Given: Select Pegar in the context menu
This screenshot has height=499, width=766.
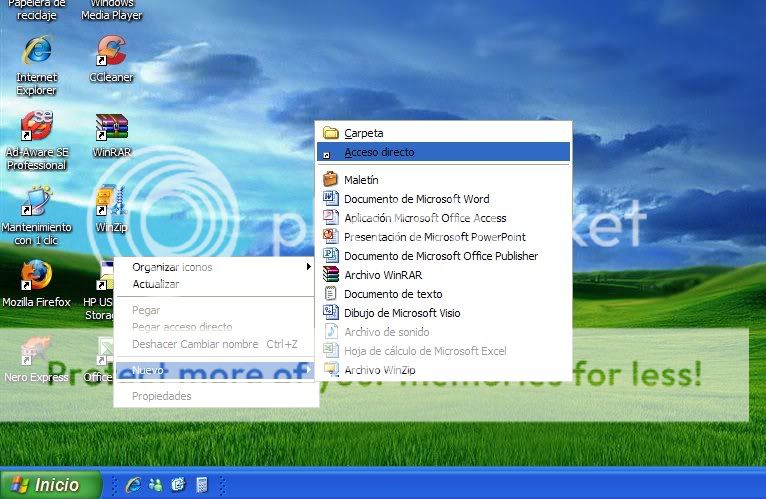Looking at the screenshot, I should 215,310.
